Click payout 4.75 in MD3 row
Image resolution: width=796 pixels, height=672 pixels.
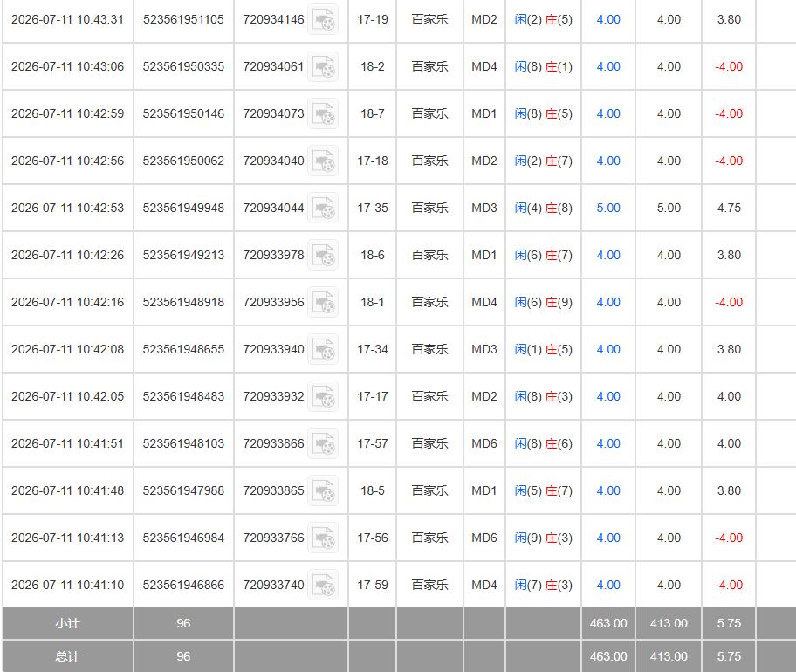pyautogui.click(x=729, y=208)
